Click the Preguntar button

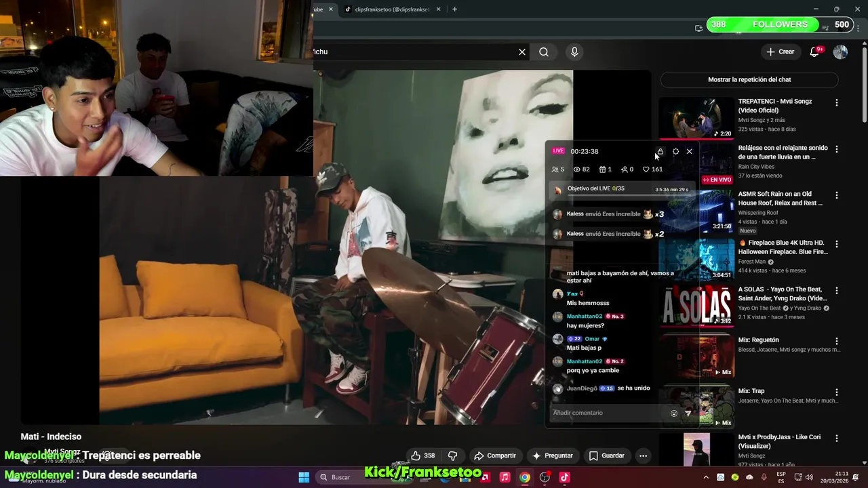point(553,455)
